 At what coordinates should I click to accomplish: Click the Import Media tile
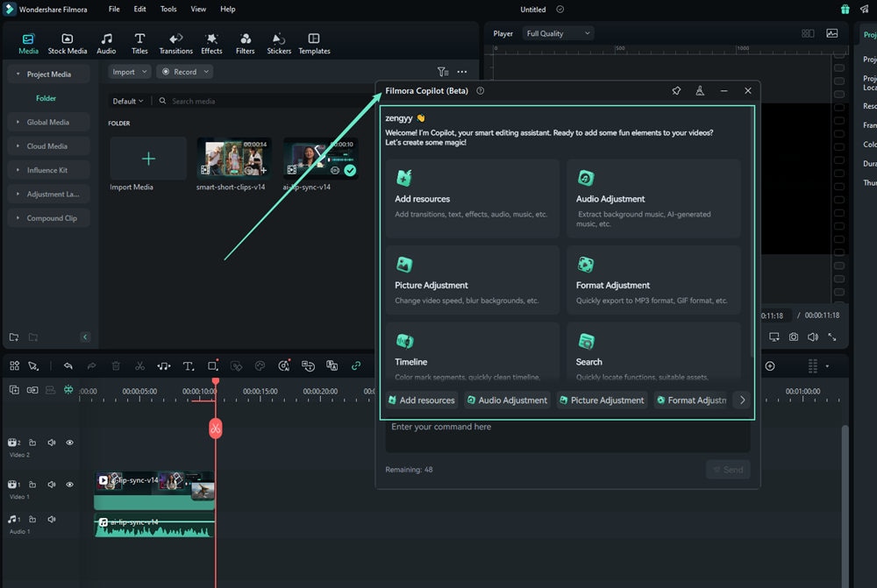tap(148, 159)
